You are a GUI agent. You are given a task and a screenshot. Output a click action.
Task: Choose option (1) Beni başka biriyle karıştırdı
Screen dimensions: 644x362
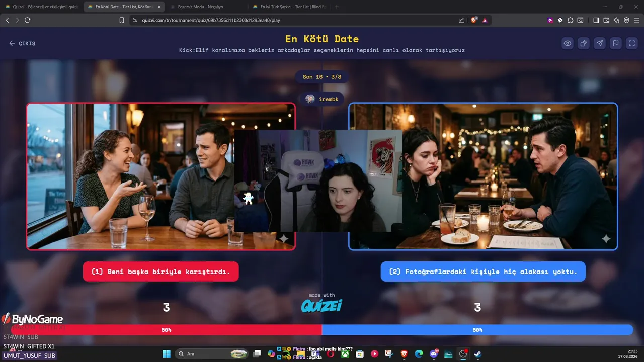coord(160,271)
